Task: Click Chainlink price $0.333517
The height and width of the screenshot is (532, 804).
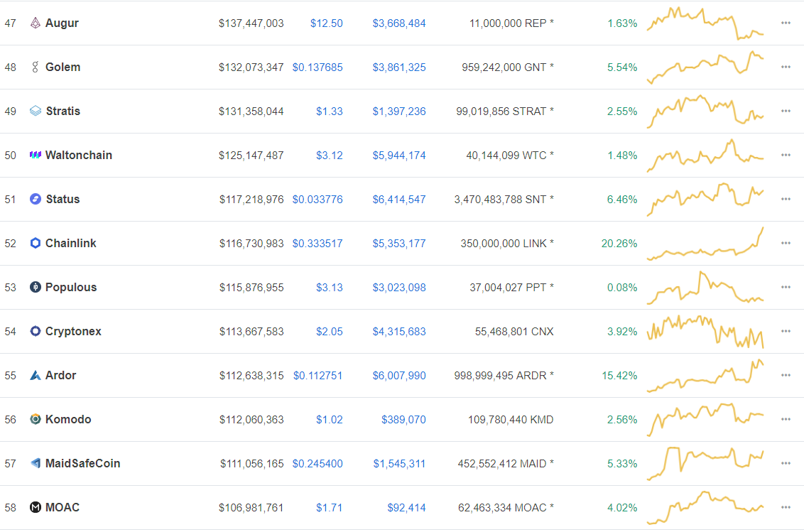Action: [x=317, y=243]
